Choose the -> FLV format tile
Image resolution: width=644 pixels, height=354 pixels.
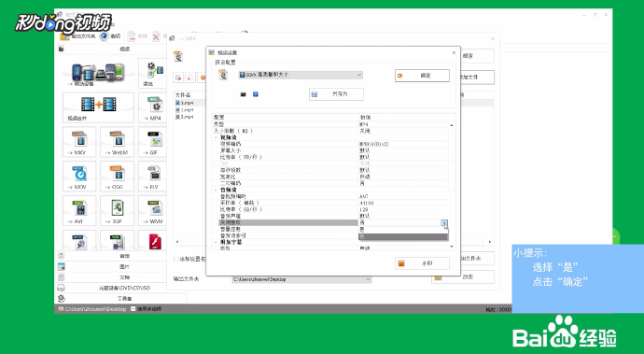coord(152,177)
